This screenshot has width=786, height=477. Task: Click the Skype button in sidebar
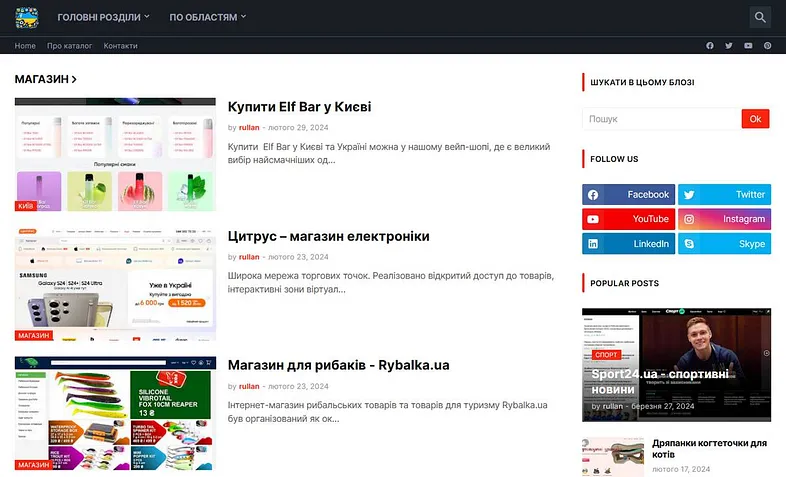[724, 244]
